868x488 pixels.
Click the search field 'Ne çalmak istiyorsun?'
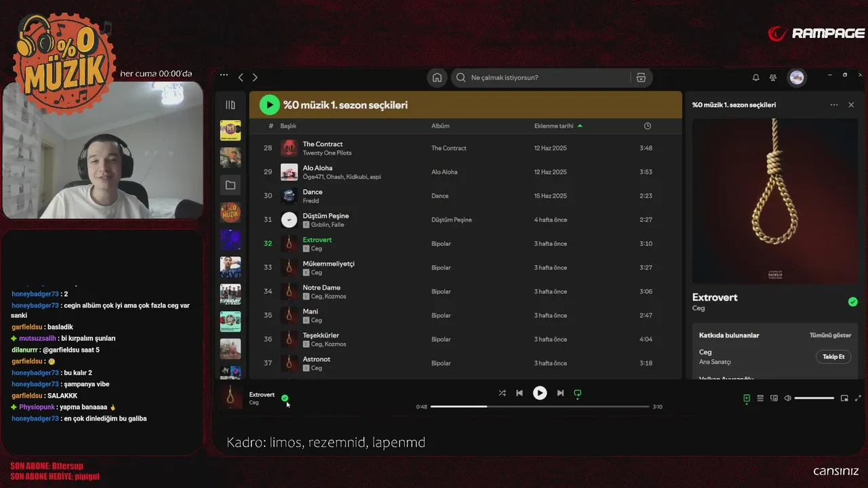pos(542,77)
